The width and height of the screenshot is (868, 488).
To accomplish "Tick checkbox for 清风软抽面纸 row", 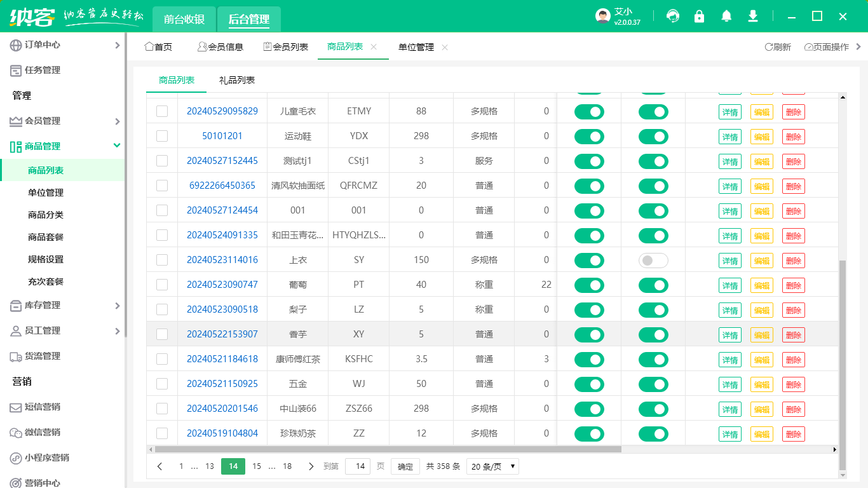I will click(x=162, y=186).
